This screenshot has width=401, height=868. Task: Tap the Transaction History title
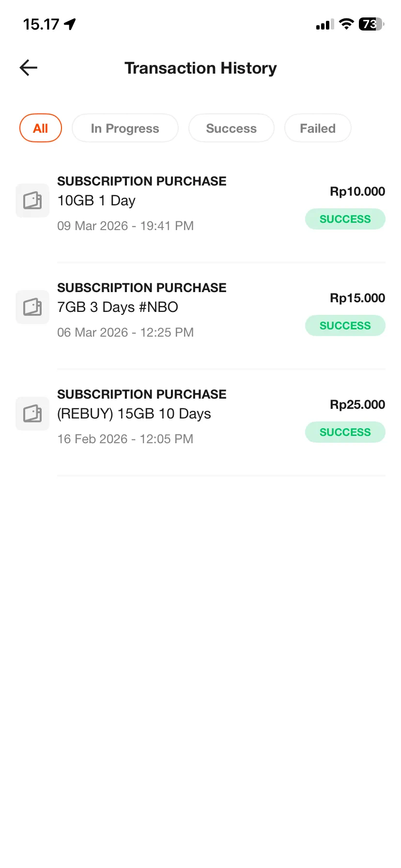click(x=200, y=68)
